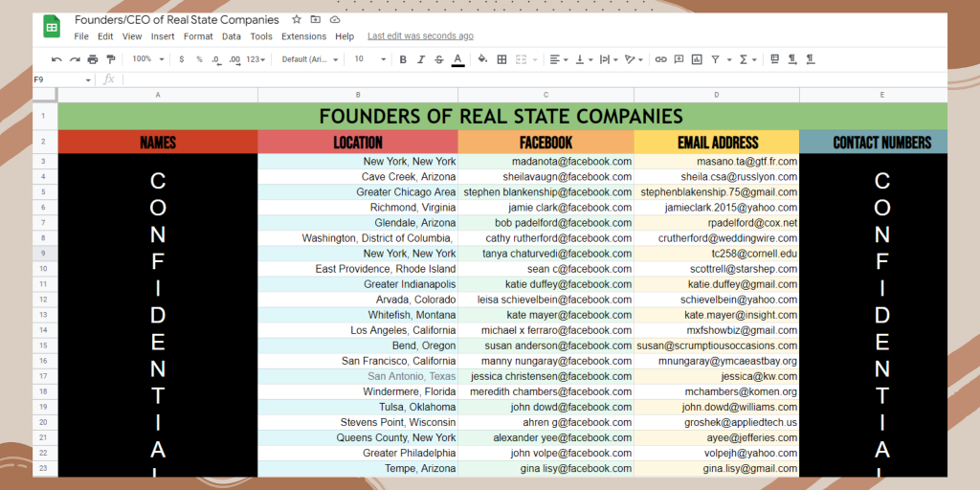Open the text rotation dropdown
The height and width of the screenshot is (490, 980).
click(x=634, y=59)
